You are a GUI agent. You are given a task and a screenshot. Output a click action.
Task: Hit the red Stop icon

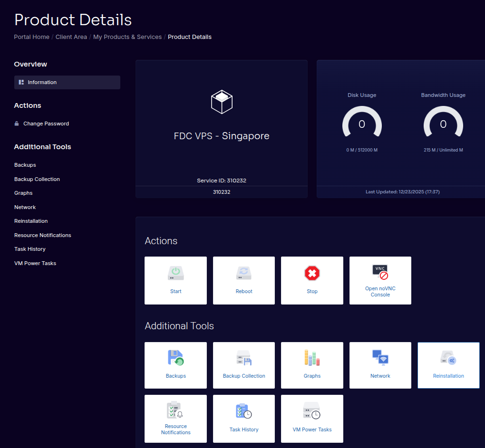312,273
